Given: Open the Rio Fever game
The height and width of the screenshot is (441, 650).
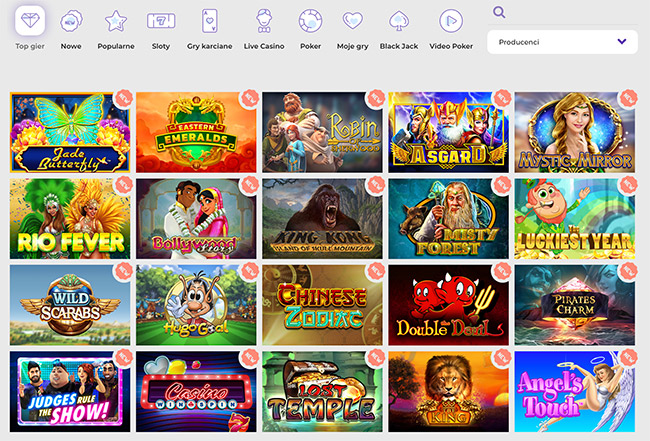Looking at the screenshot, I should 70,219.
